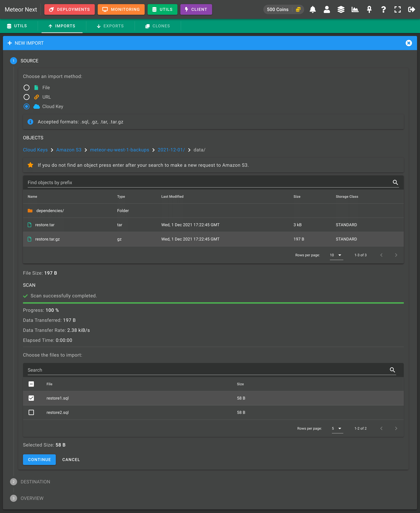
Task: Close the New Import dialog
Action: click(409, 43)
